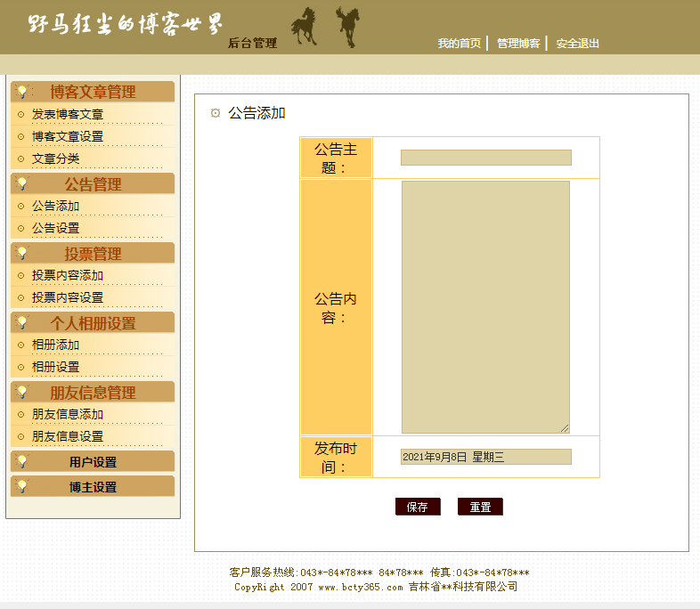Save the announcement with 保存 button
Image resolution: width=700 pixels, height=609 pixels.
tap(418, 507)
